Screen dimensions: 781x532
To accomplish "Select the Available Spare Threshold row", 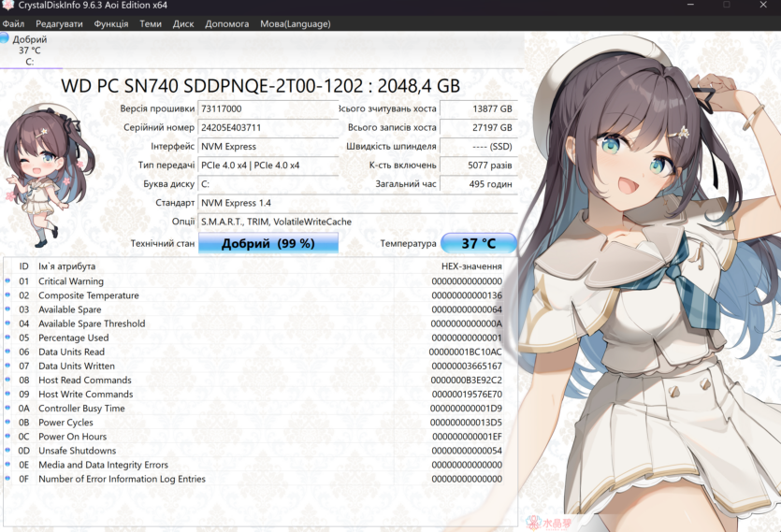I will pyautogui.click(x=254, y=324).
